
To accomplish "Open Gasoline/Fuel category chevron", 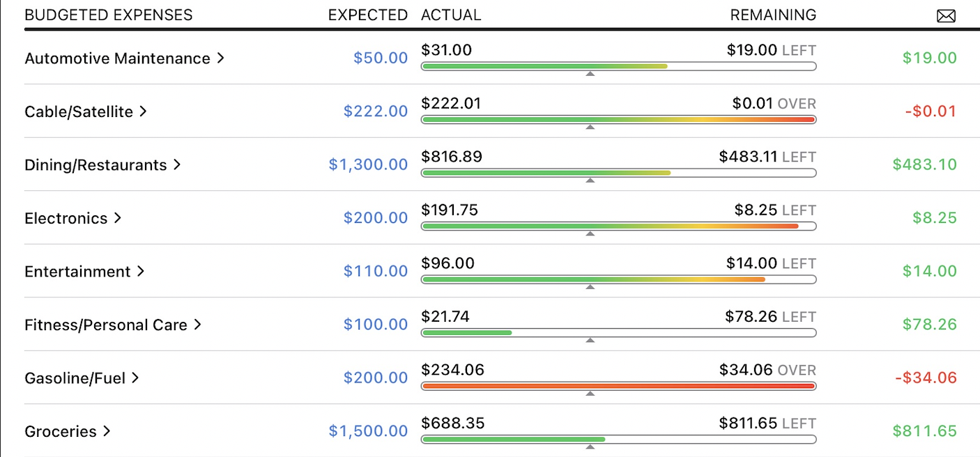I will (x=135, y=378).
